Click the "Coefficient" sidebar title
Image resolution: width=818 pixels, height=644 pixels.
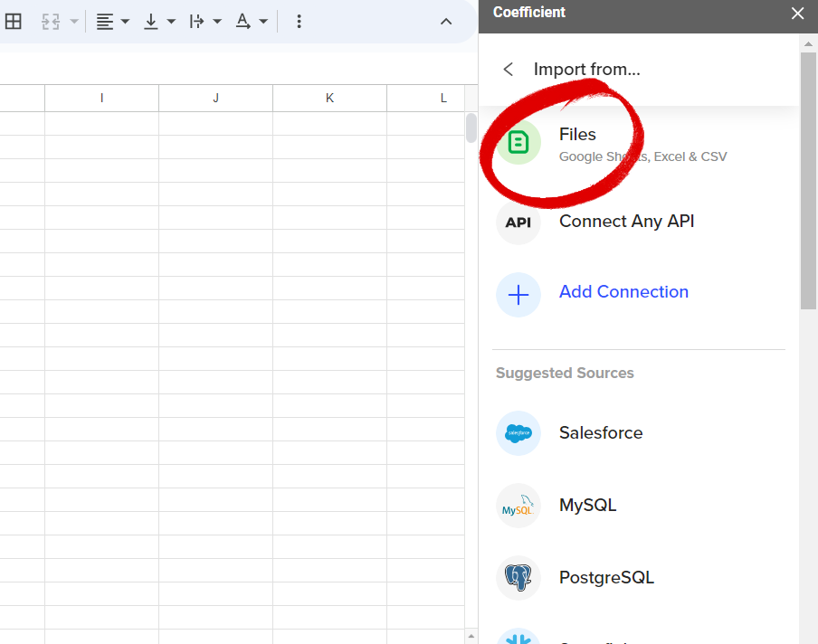(x=529, y=12)
